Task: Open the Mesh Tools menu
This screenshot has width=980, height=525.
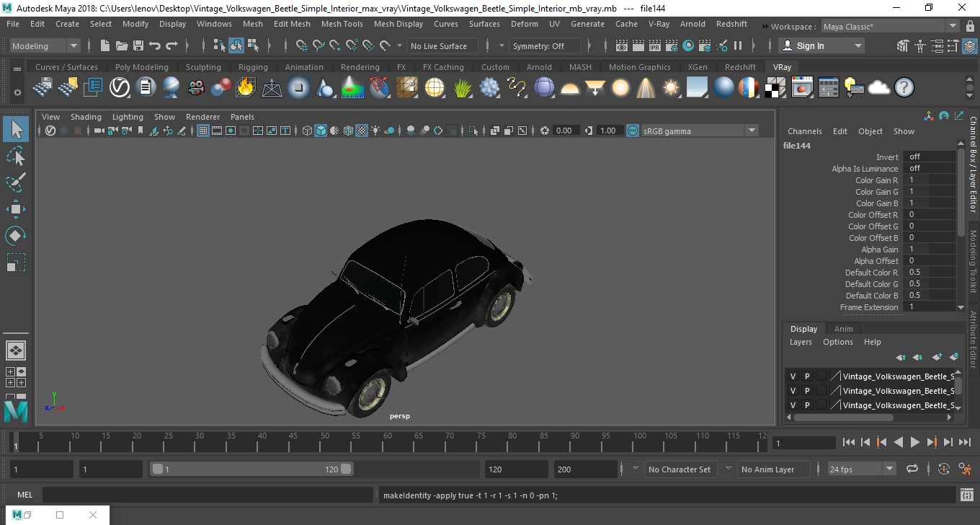Action: [342, 24]
